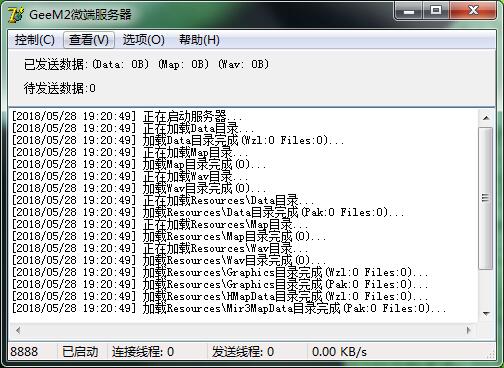Select log line 正在加载Wav目录...
The height and width of the screenshot is (368, 504).
(130, 176)
